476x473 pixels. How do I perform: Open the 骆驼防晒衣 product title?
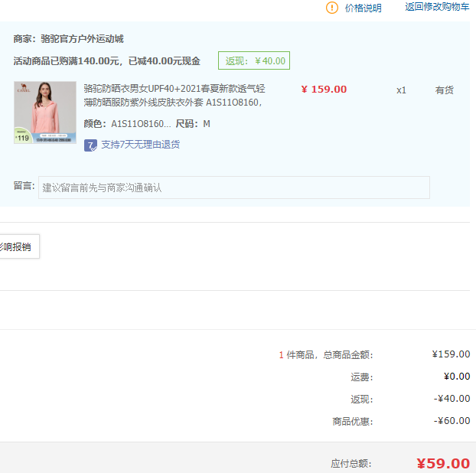point(174,96)
